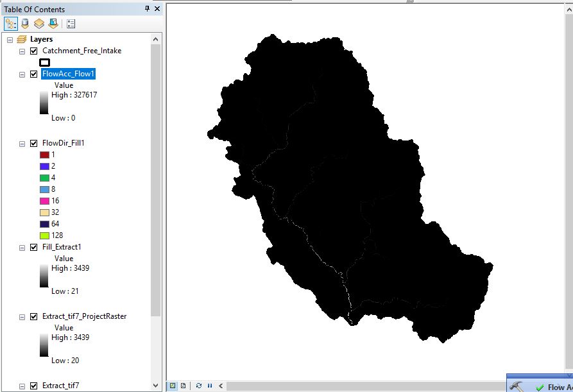
Task: Collapse the FlowAcc_Flow1 layer legend
Action: pos(22,74)
